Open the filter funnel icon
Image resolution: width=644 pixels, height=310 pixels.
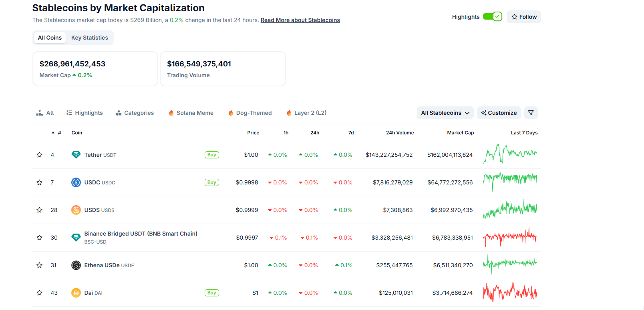[x=531, y=113]
